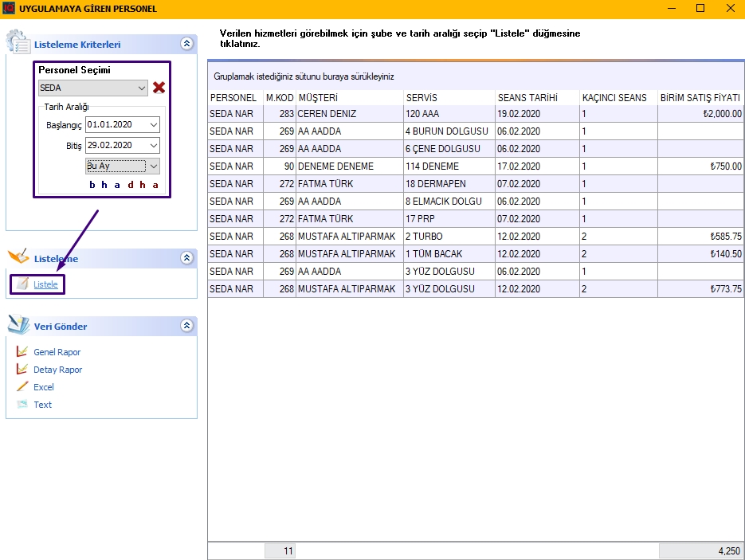Clear personnel selection with red X icon

coord(159,88)
